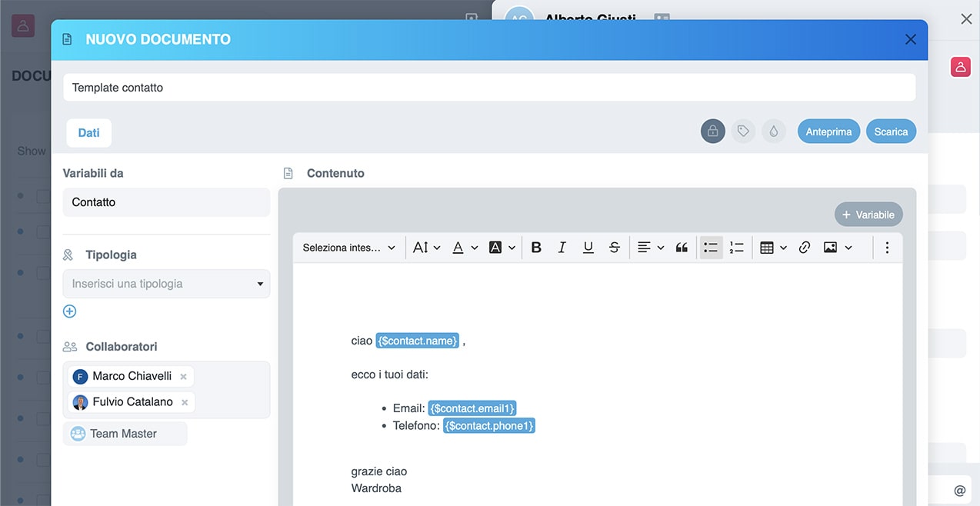
Task: Open the text alignment dropdown
Action: pos(651,248)
